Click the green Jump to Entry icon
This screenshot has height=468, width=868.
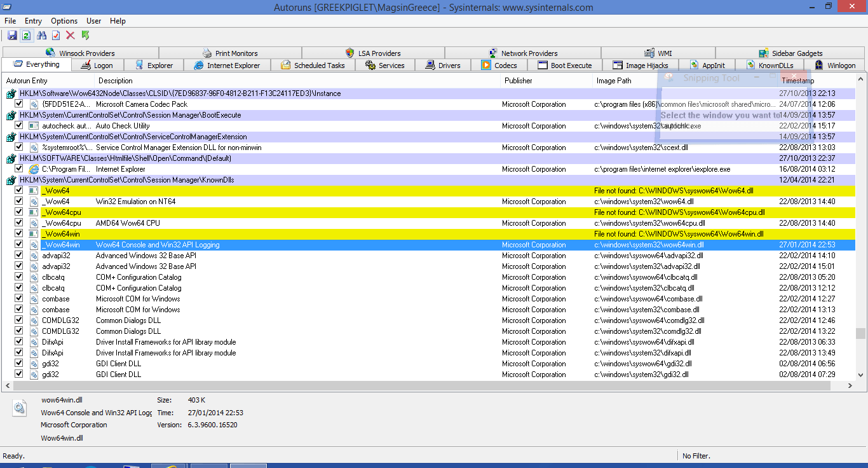85,36
